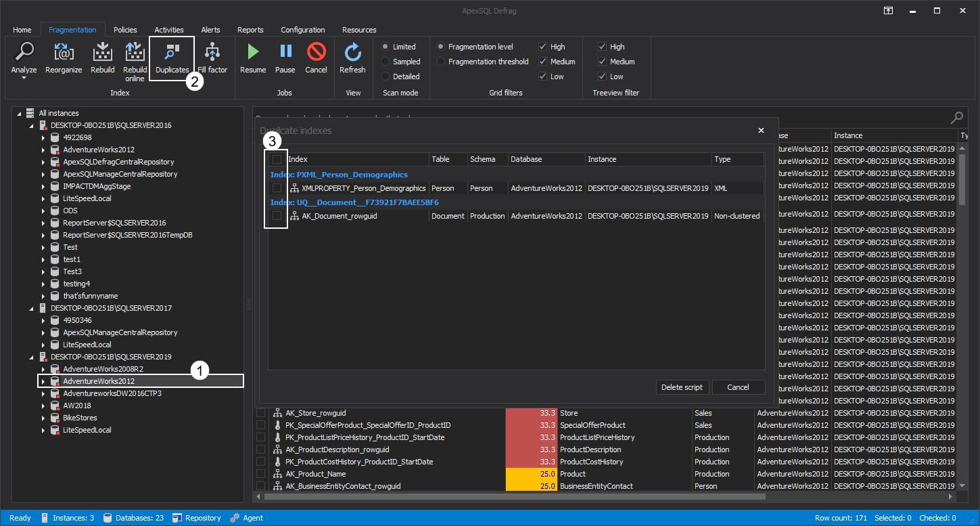The height and width of the screenshot is (526, 980).
Task: Open the Activities tab
Action: pos(169,30)
